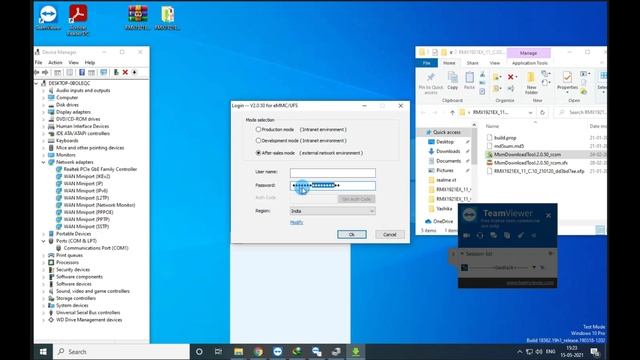Click the Explorer search box

click(581, 112)
